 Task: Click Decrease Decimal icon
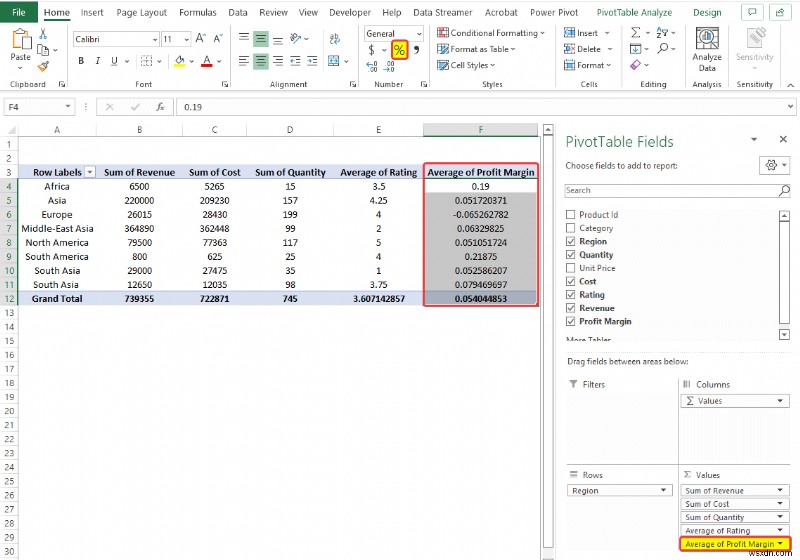(x=389, y=66)
